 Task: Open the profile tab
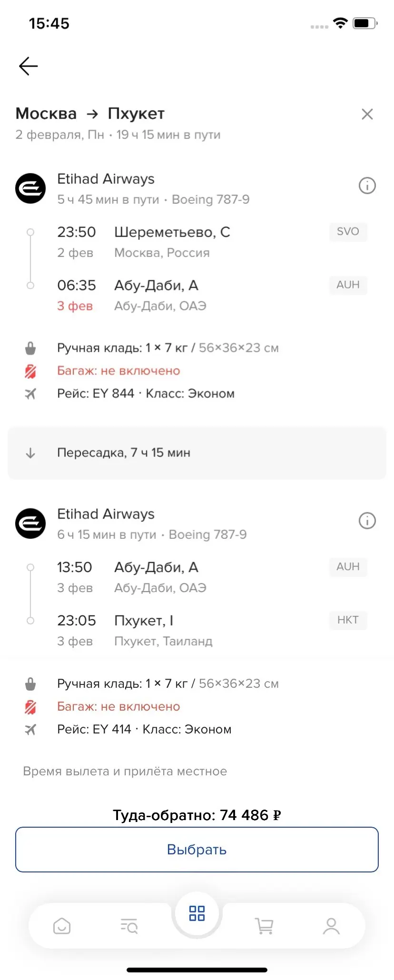331,926
